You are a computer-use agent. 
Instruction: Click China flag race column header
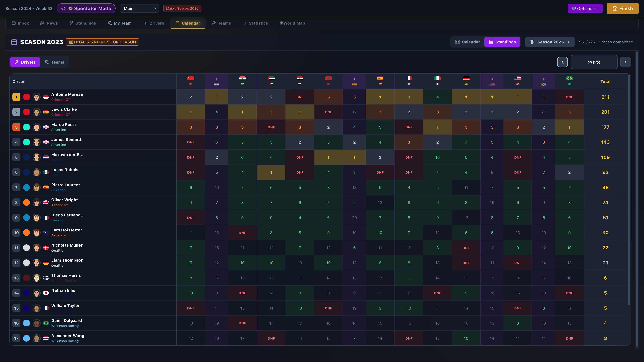tap(191, 81)
